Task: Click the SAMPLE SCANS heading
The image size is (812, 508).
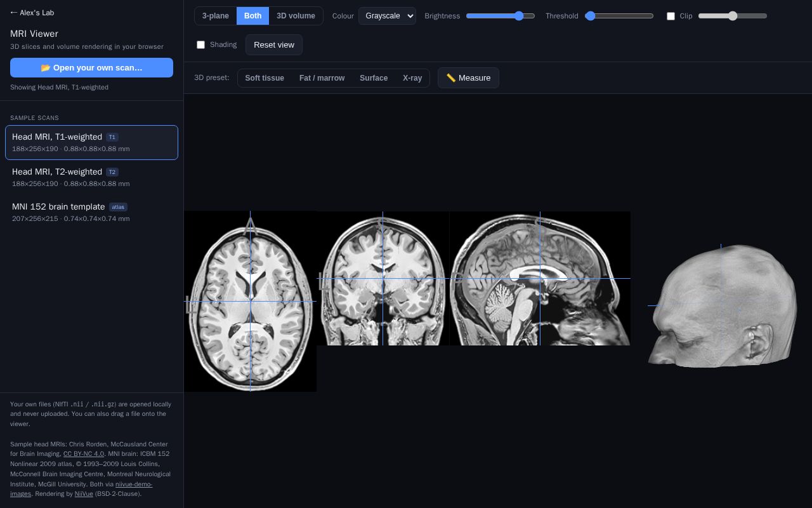Action: tap(34, 118)
